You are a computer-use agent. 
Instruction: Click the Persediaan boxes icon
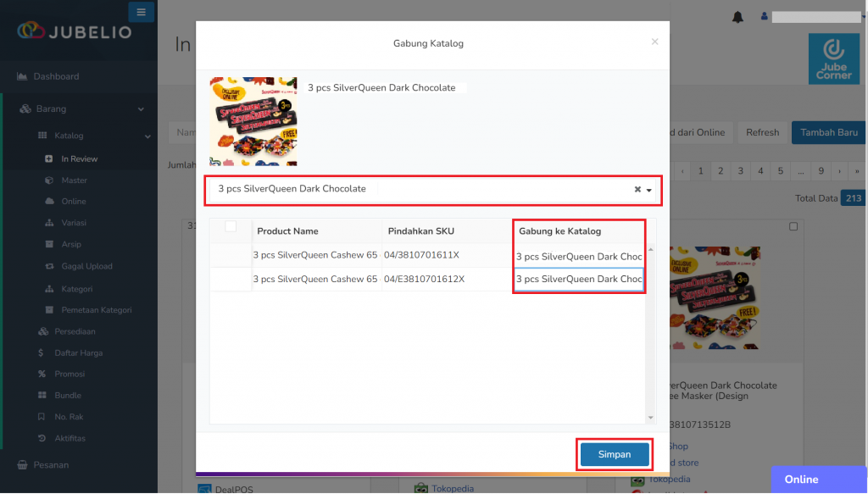tap(43, 331)
